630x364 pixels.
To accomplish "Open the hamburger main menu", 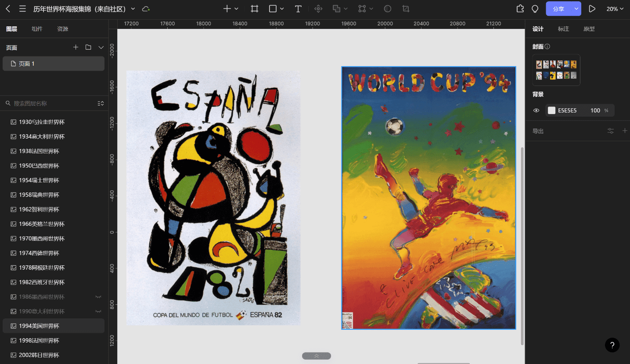I will (22, 9).
